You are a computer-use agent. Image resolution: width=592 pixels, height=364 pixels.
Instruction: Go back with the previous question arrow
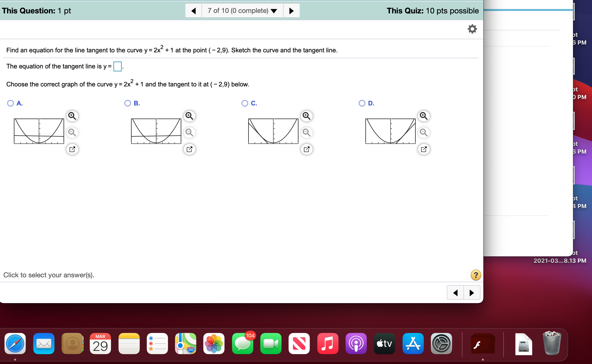click(193, 10)
